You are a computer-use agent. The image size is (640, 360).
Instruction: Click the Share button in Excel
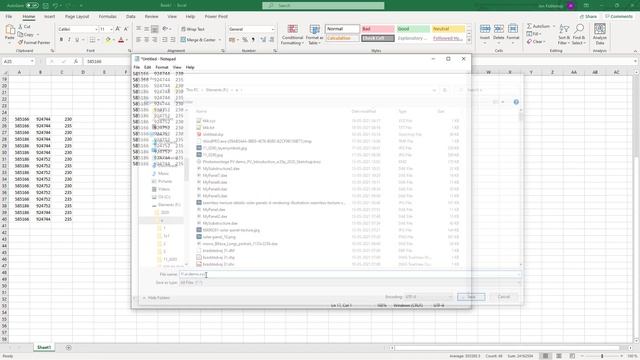pyautogui.click(x=588, y=16)
